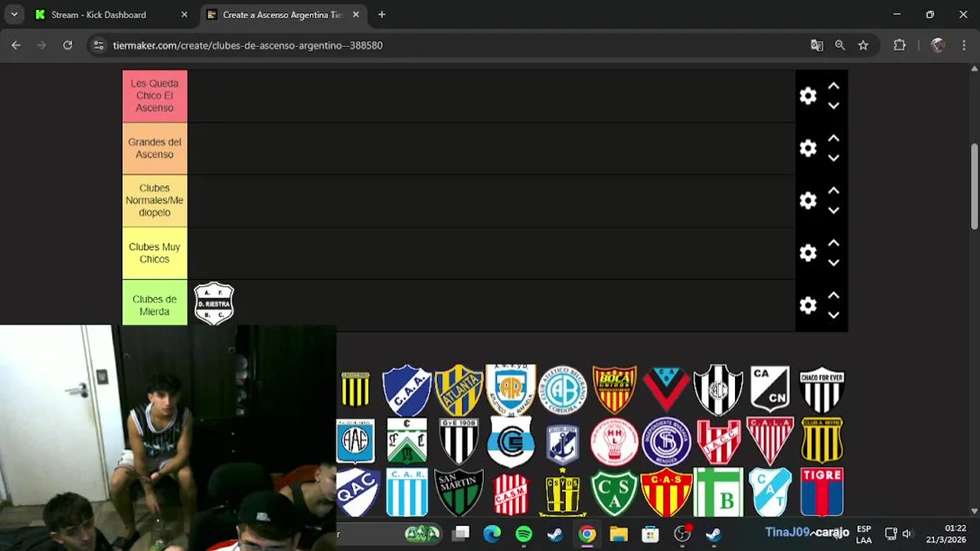Open File Explorer from the taskbar
Viewport: 980px width, 551px height.
(x=619, y=533)
